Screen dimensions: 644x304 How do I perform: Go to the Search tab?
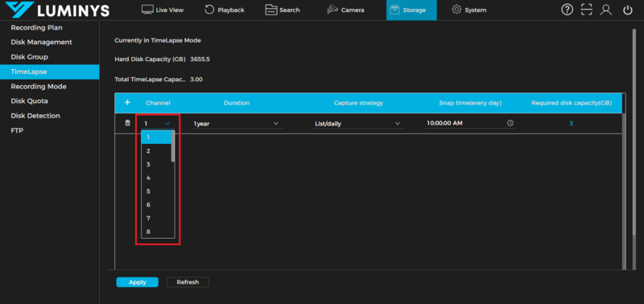283,10
